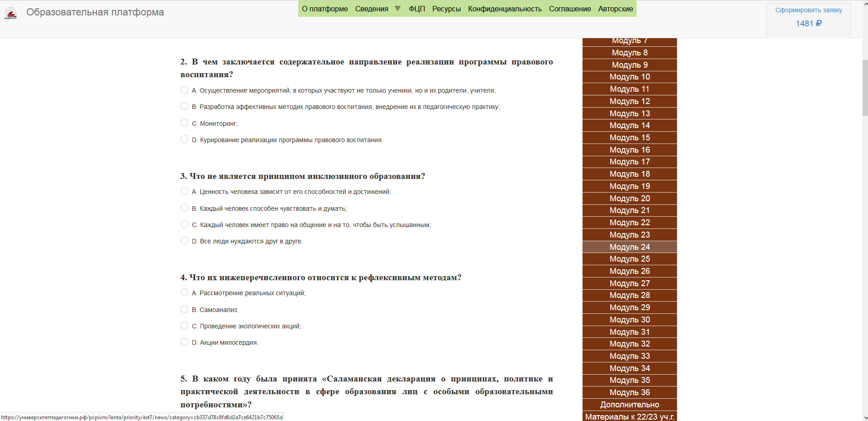Open Модуль 29 in the sidebar
Viewport: 868px width, 421px height.
click(x=629, y=307)
